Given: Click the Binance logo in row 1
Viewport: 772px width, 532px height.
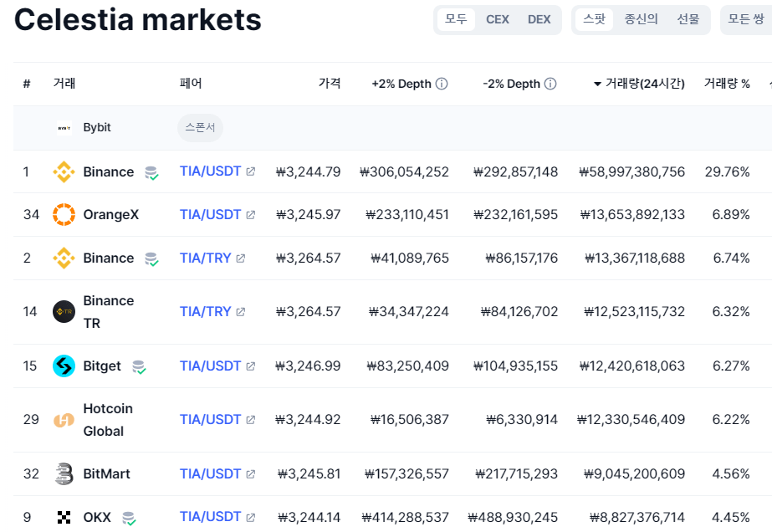Looking at the screenshot, I should click(x=64, y=172).
